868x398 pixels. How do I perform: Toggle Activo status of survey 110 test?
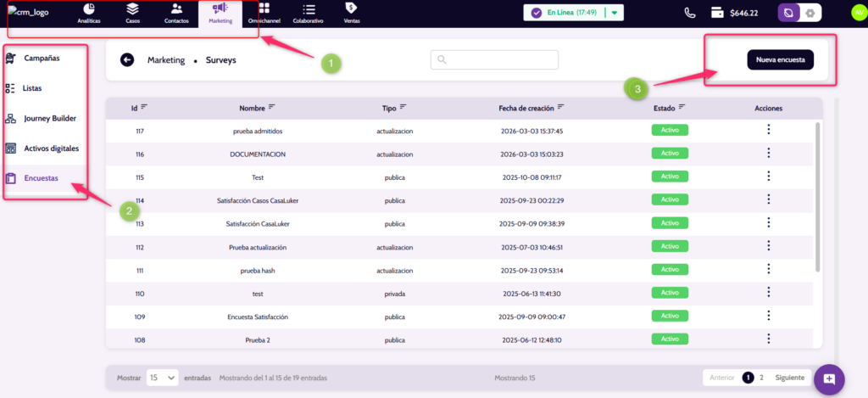[x=669, y=293]
